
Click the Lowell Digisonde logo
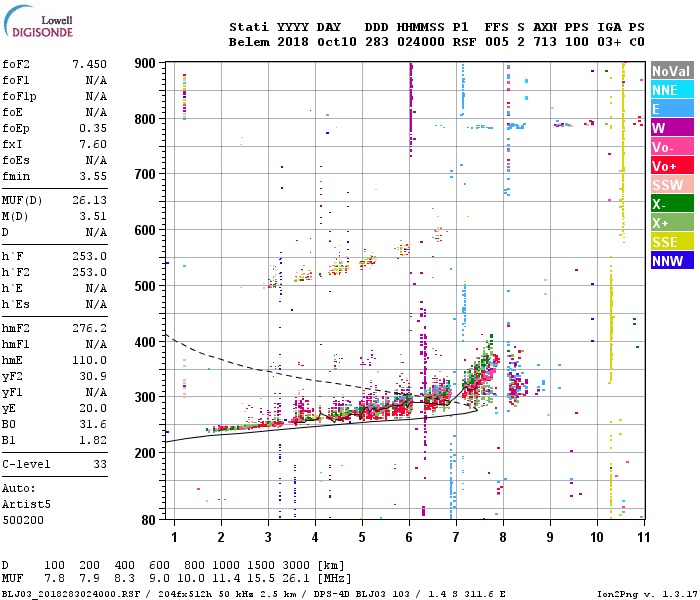click(38, 21)
